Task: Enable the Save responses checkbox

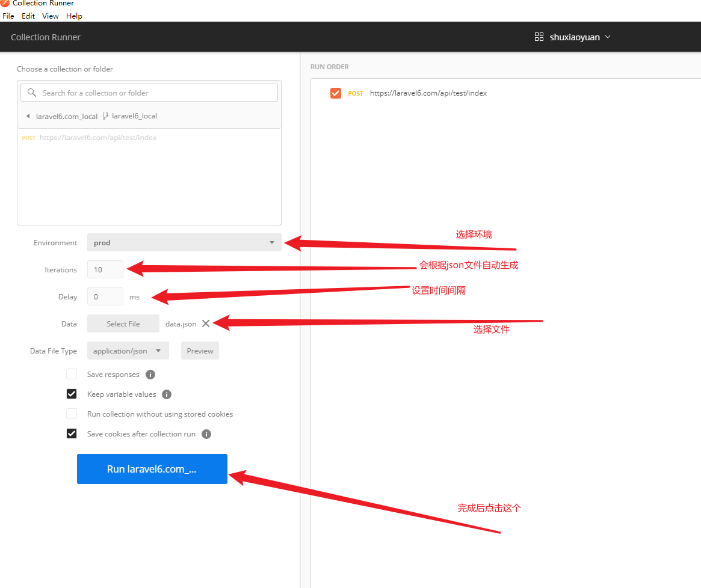Action: tap(72, 374)
